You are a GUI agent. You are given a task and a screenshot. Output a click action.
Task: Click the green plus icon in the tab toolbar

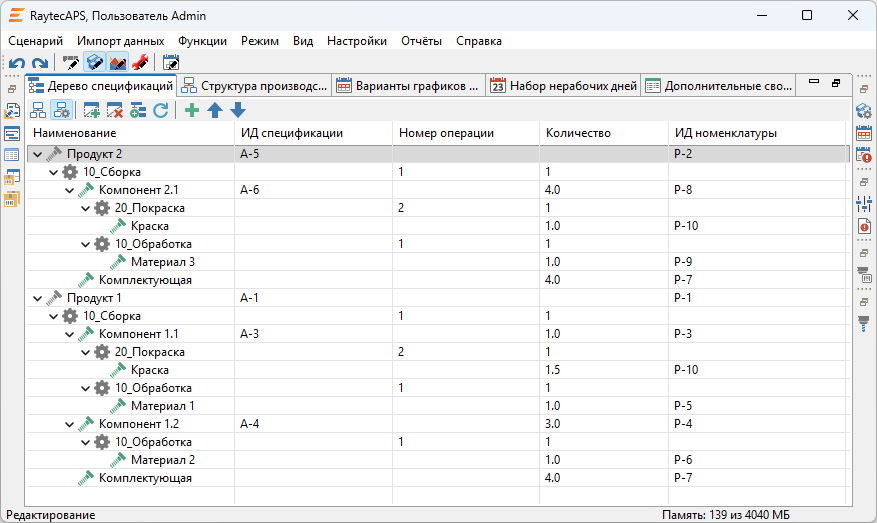pos(192,110)
